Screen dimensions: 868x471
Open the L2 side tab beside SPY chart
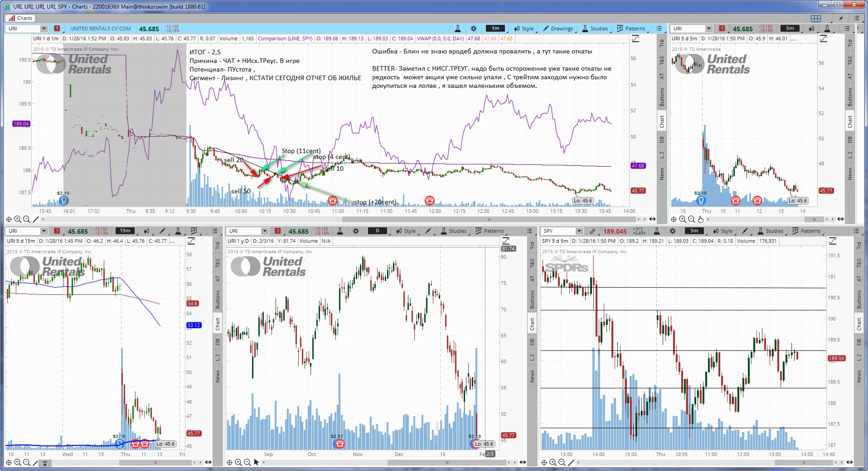tap(859, 358)
